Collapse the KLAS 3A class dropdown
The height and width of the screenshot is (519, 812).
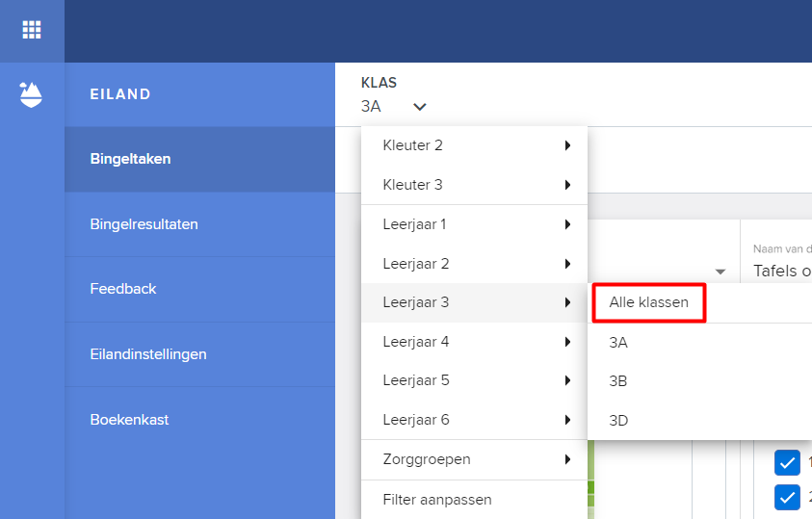[x=394, y=107]
